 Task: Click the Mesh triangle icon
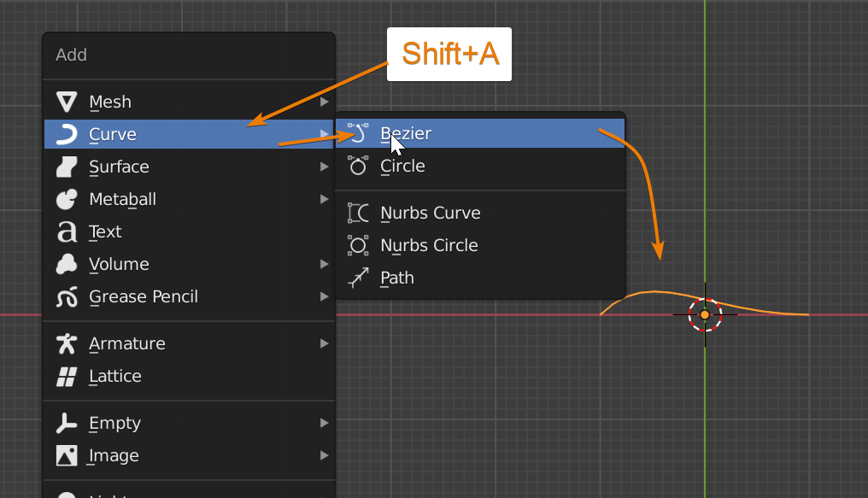[x=66, y=103]
